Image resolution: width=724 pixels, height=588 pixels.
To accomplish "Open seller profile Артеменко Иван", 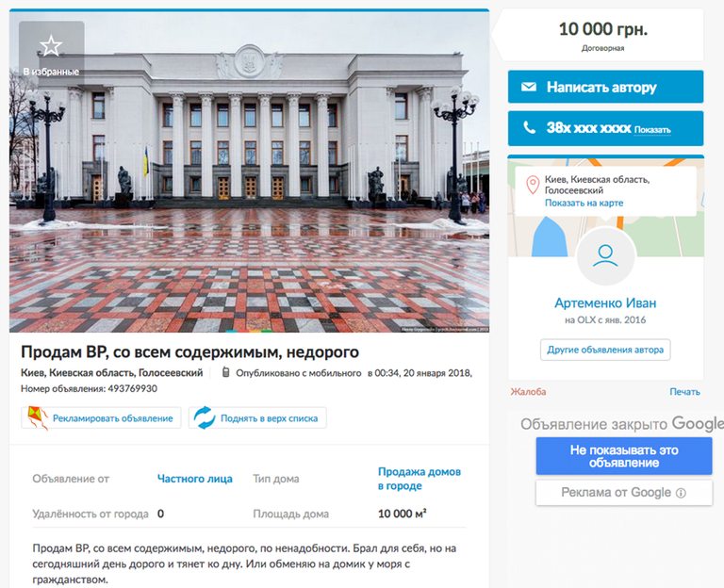I will (605, 303).
